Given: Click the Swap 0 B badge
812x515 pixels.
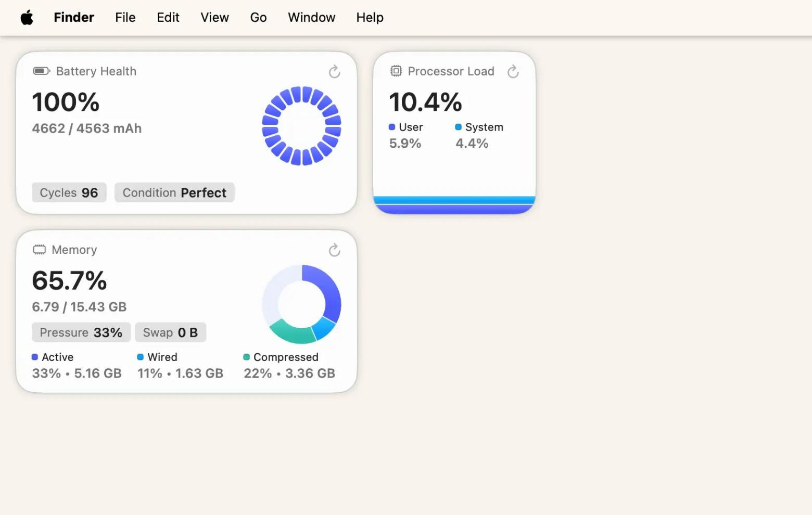Looking at the screenshot, I should (171, 332).
